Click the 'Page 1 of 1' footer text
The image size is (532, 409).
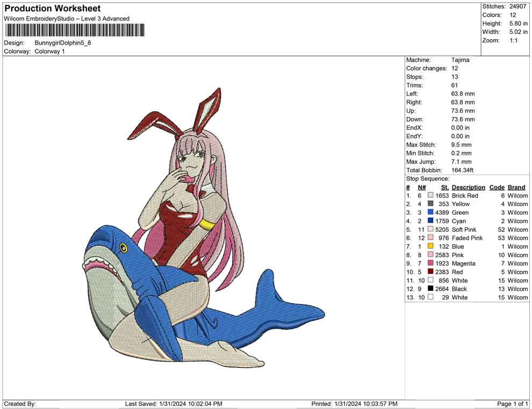coord(513,404)
